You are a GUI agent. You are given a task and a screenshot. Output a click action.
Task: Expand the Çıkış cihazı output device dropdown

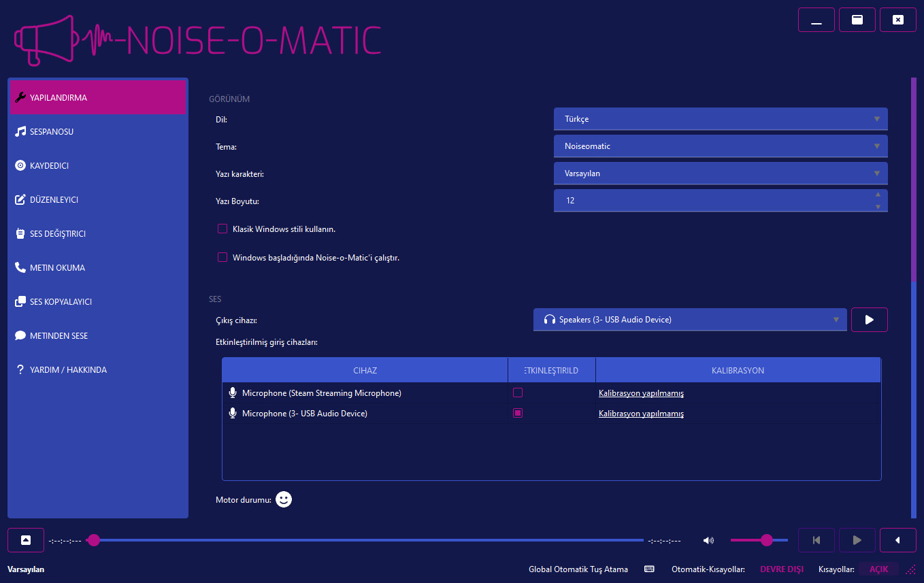(690, 320)
